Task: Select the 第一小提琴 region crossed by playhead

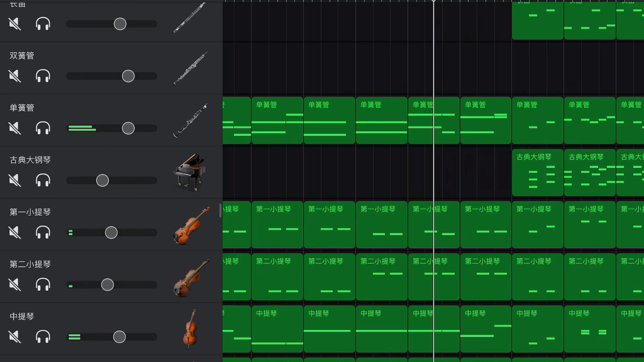Action: (434, 225)
